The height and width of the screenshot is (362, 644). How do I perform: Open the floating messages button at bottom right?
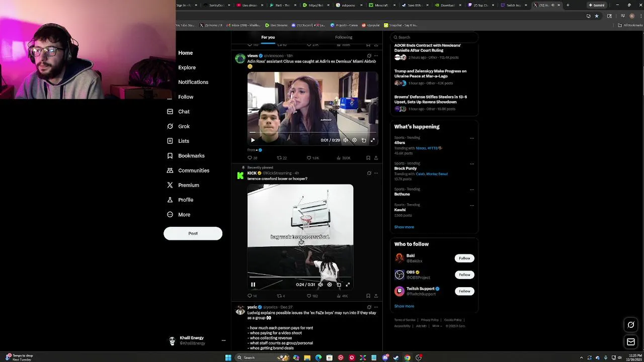pyautogui.click(x=631, y=342)
